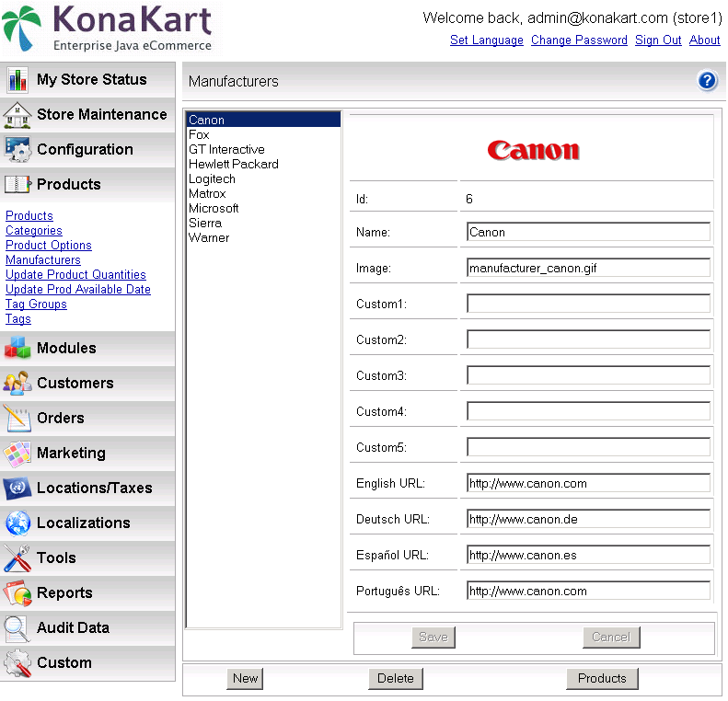The image size is (728, 701).
Task: Click the English URL input field
Action: [588, 483]
